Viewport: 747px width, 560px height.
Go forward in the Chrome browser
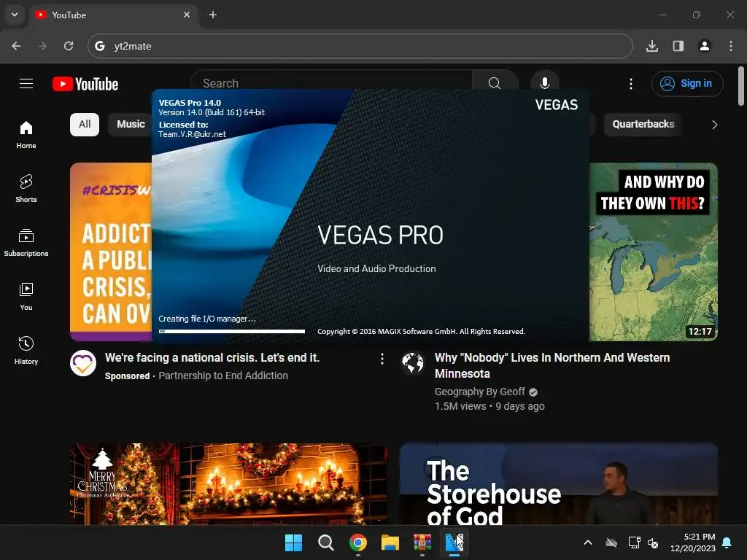42,46
